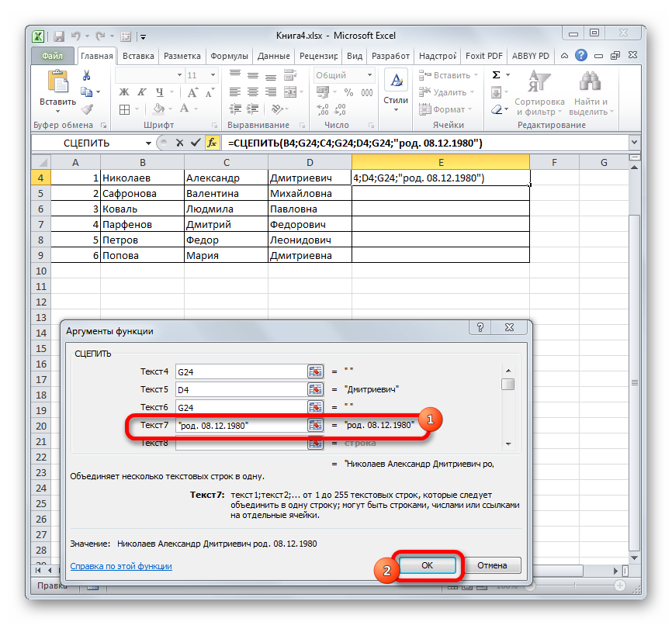Click the dialog's scroll-down arrow for arguments
This screenshot has height=625, width=672.
[x=507, y=444]
